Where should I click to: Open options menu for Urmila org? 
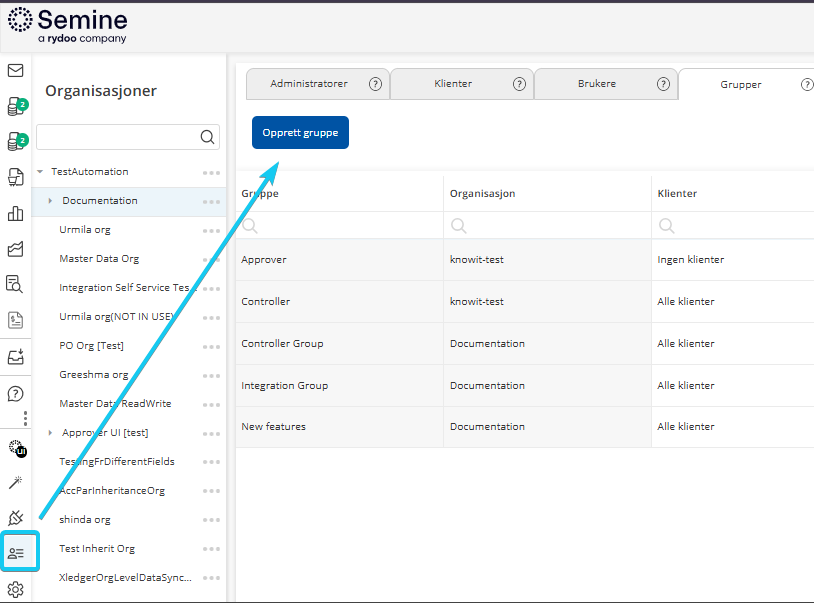click(211, 230)
